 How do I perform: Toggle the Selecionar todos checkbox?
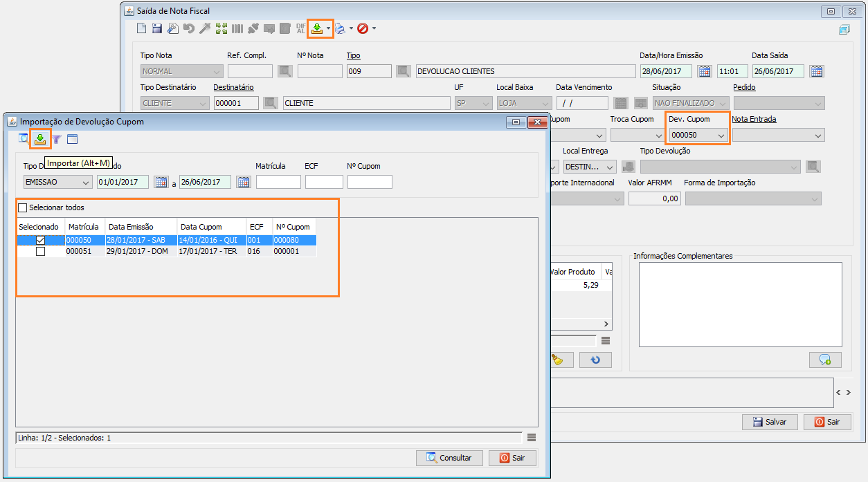(23, 207)
